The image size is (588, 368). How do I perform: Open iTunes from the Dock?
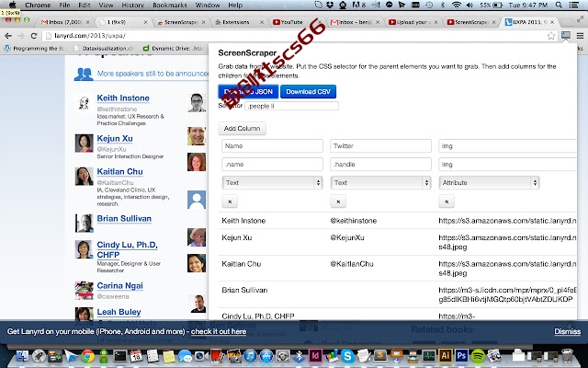pos(250,355)
